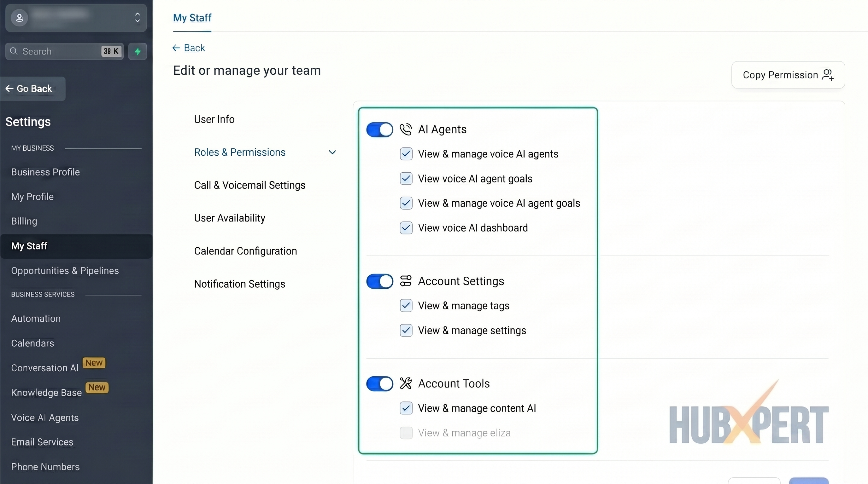The image size is (868, 484).
Task: Click the magnifier icon in the search box
Action: coord(14,51)
